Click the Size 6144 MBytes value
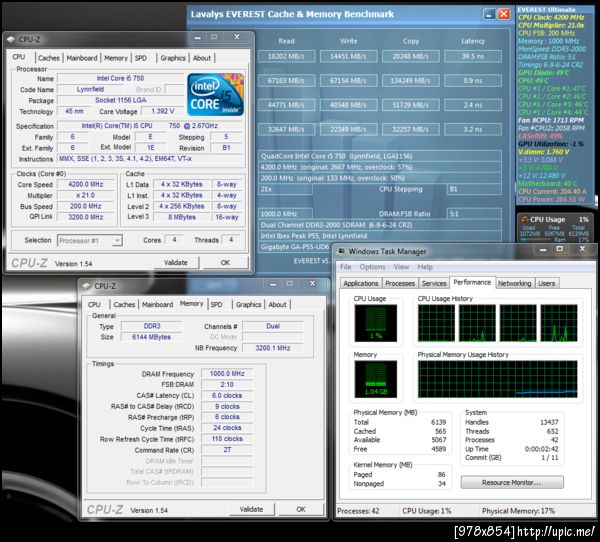 151,337
